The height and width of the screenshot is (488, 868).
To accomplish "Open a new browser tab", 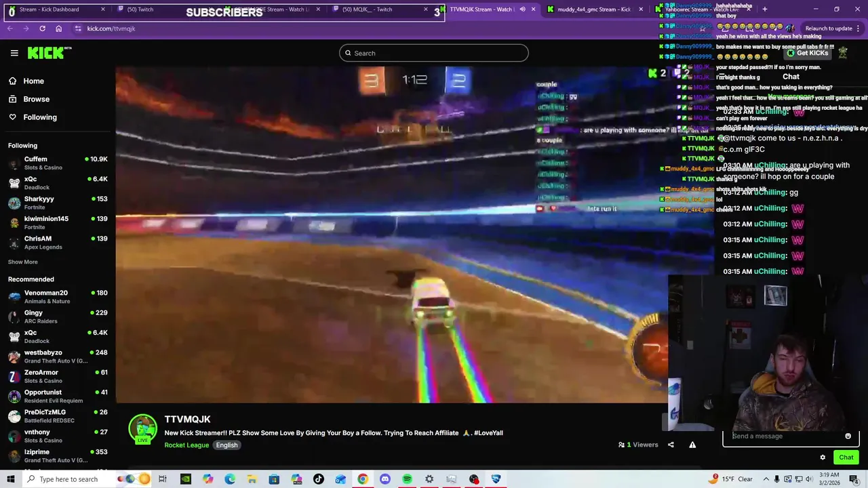I will point(764,9).
